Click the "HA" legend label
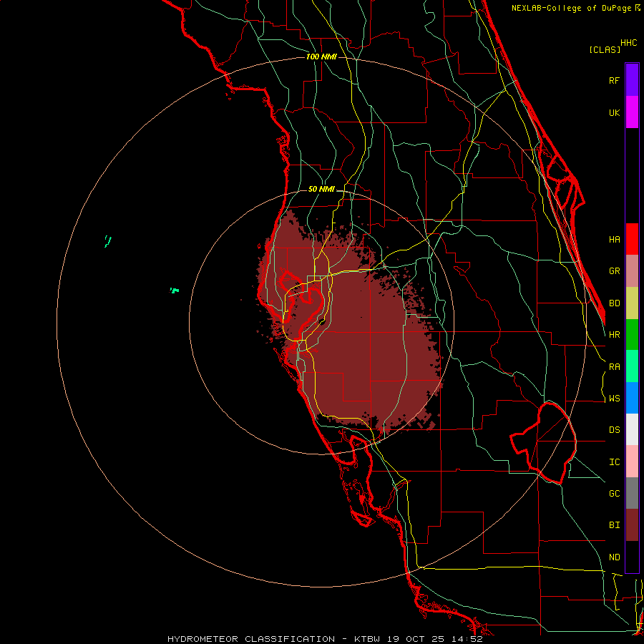 click(614, 240)
